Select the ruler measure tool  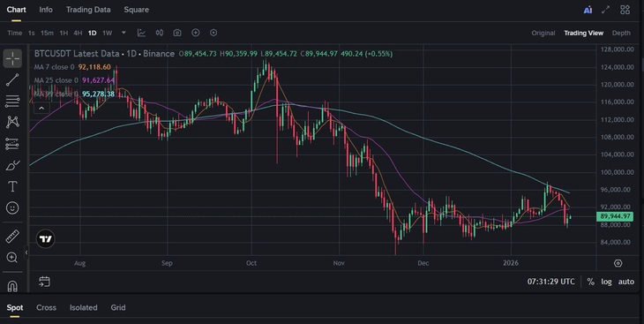[12, 236]
